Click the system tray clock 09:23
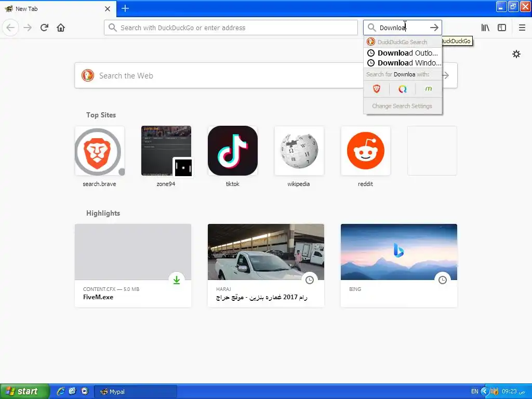The height and width of the screenshot is (399, 532). [x=513, y=391]
